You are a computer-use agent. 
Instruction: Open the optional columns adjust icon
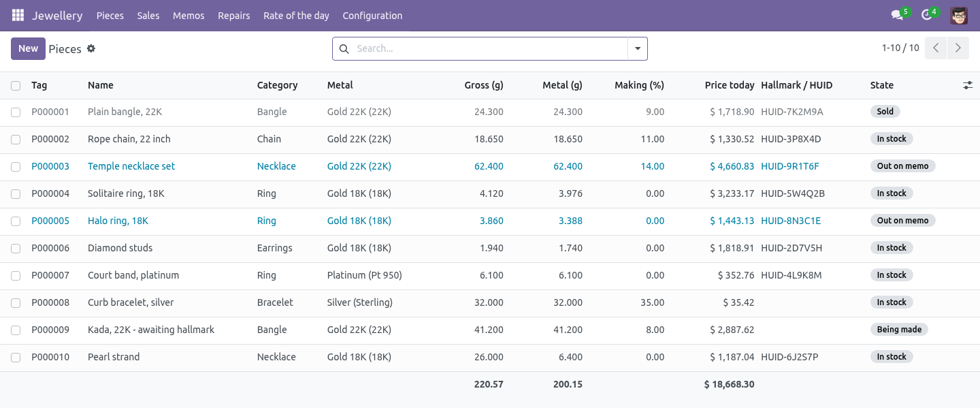pyautogui.click(x=968, y=85)
